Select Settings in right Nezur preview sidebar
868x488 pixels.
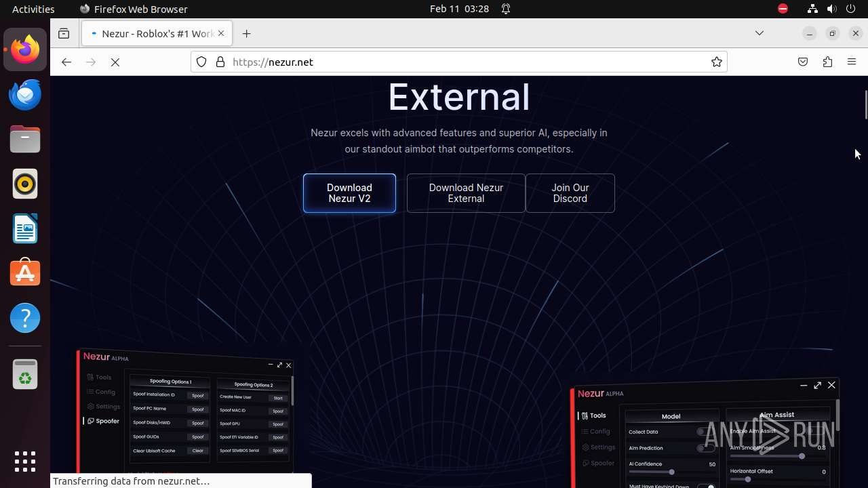pyautogui.click(x=597, y=447)
